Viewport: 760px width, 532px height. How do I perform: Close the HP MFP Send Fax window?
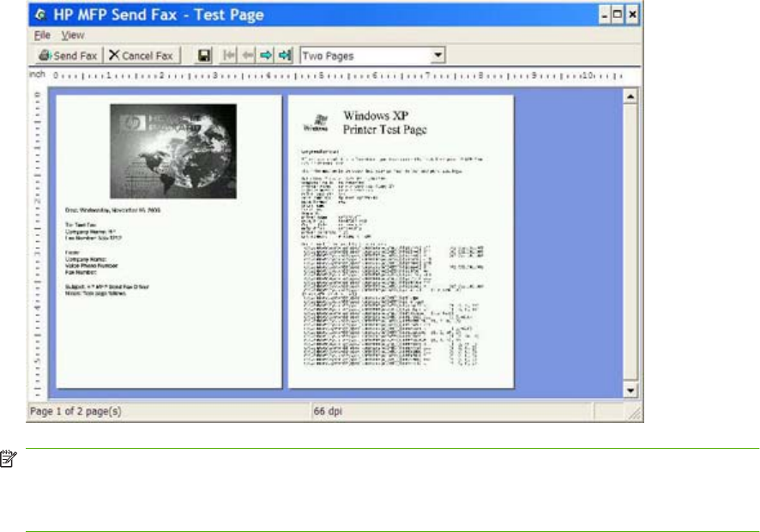click(x=633, y=15)
